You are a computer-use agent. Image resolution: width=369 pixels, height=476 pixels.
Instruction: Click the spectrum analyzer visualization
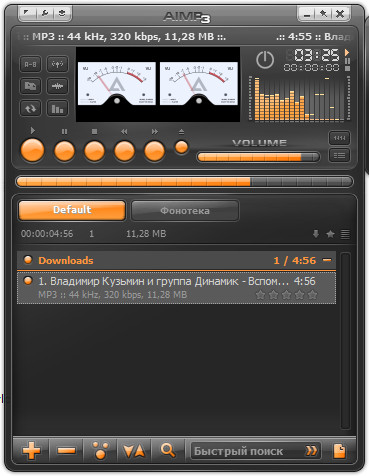tap(299, 98)
